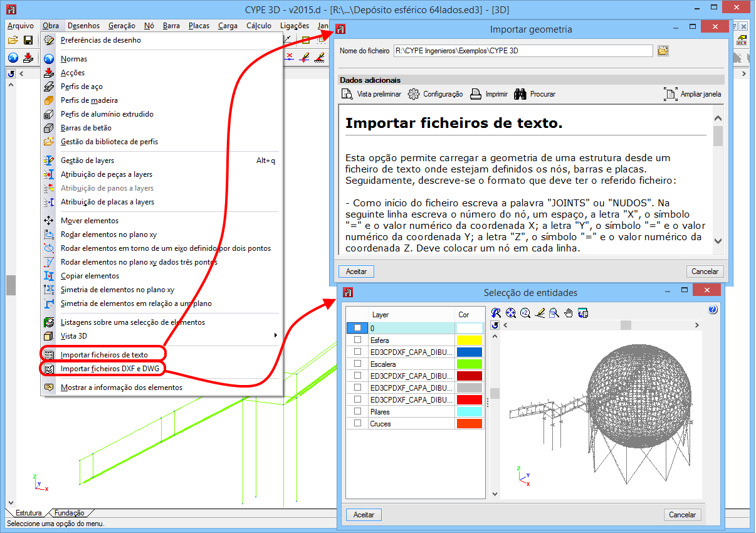Click the open folder icon in main toolbar
This screenshot has width=756, height=533.
pos(13,40)
